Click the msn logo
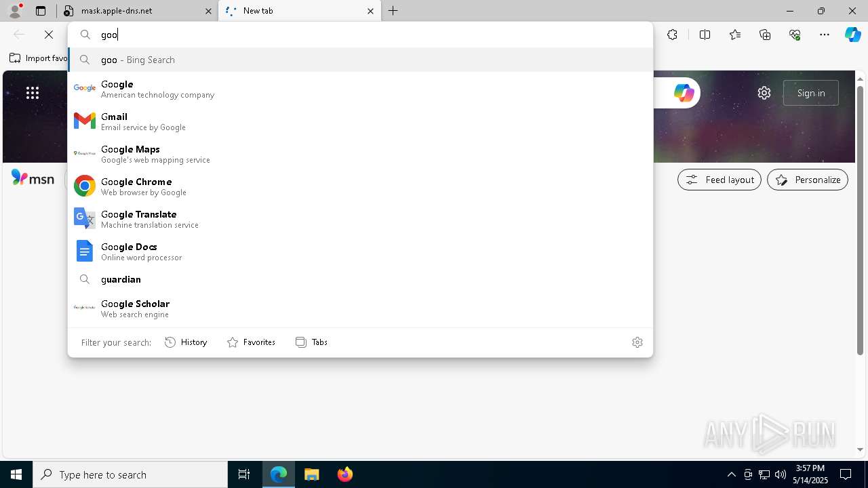 tap(33, 178)
